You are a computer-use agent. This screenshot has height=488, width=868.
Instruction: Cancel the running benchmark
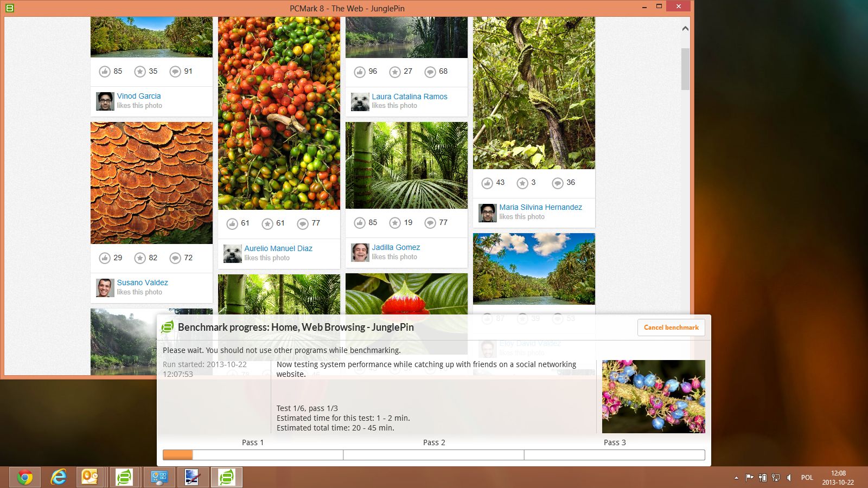671,328
